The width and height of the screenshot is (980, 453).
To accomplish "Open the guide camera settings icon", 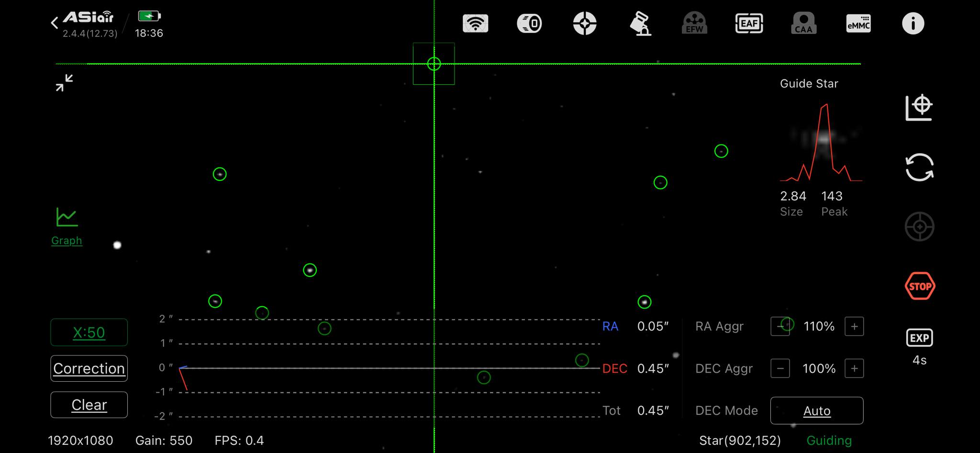I will [584, 23].
